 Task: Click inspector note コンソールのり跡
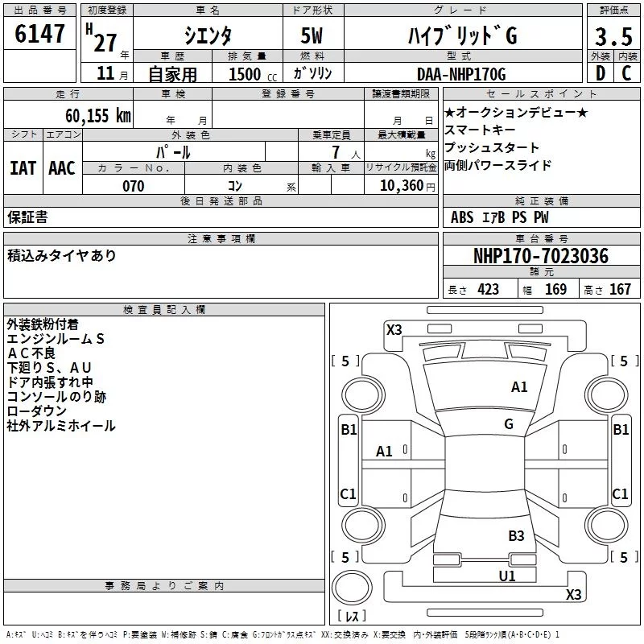pos(56,397)
